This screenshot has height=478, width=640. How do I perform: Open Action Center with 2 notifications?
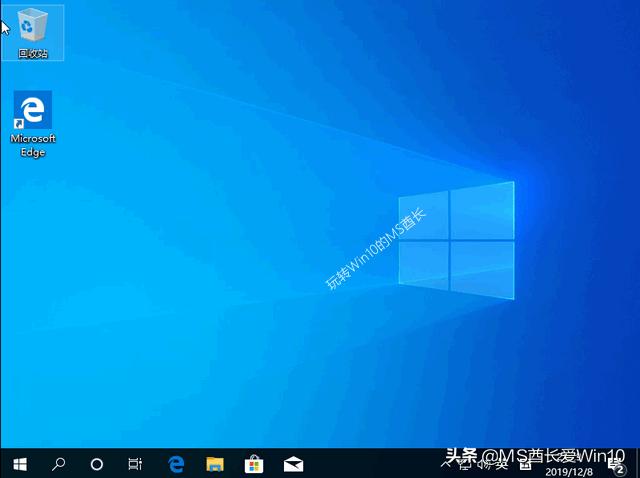point(617,465)
